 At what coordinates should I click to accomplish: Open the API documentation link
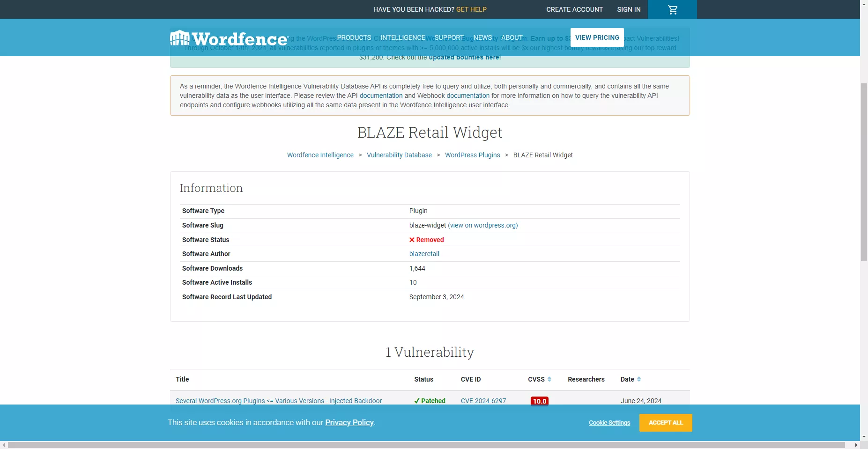(381, 96)
